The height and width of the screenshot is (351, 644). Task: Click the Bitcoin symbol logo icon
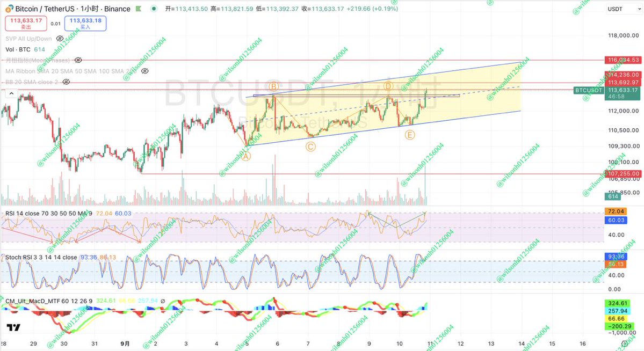pyautogui.click(x=9, y=9)
